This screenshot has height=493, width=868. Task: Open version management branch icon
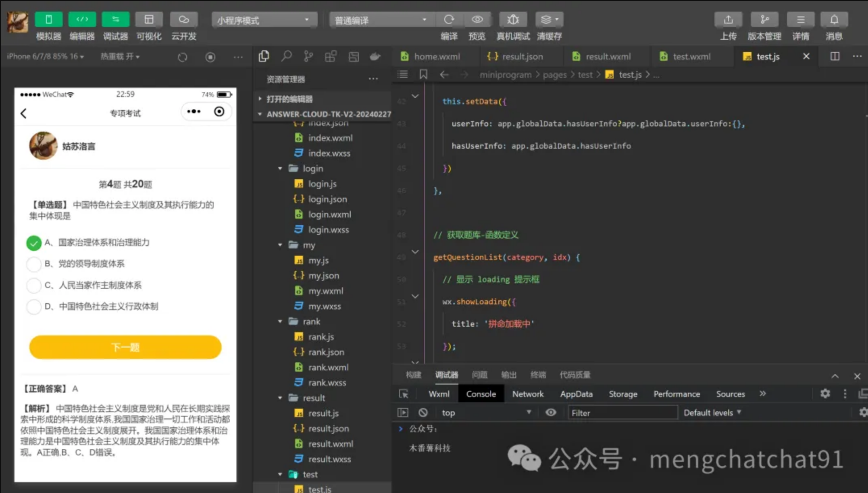tap(764, 19)
